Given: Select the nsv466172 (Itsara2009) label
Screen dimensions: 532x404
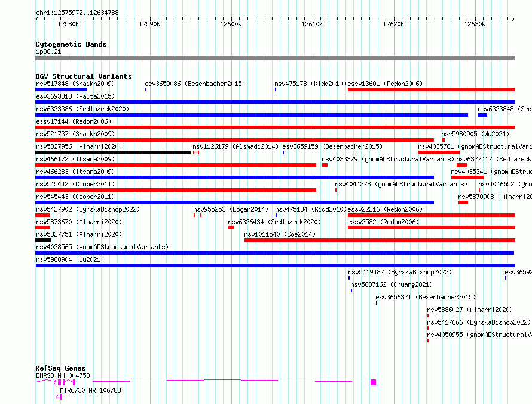Looking at the screenshot, I should [75, 159].
